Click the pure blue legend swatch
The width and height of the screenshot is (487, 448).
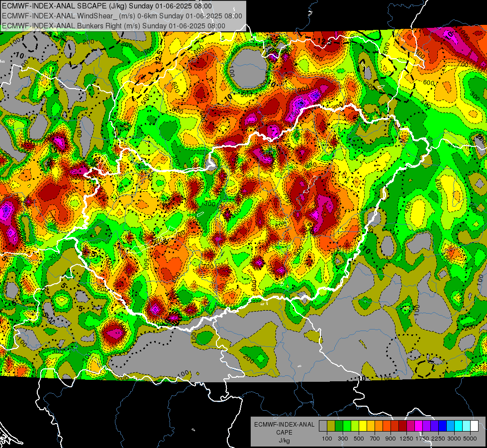tap(442, 426)
